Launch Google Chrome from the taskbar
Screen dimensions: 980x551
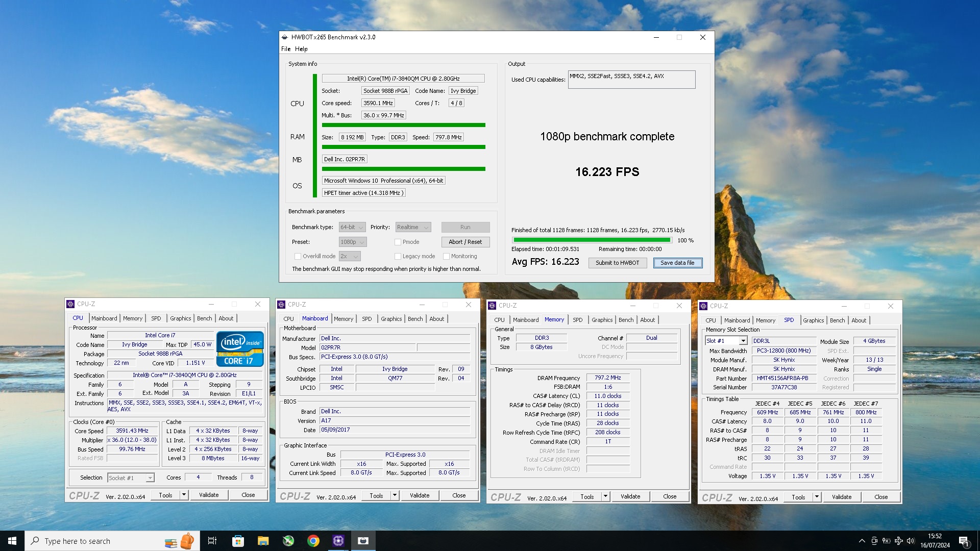click(x=313, y=541)
